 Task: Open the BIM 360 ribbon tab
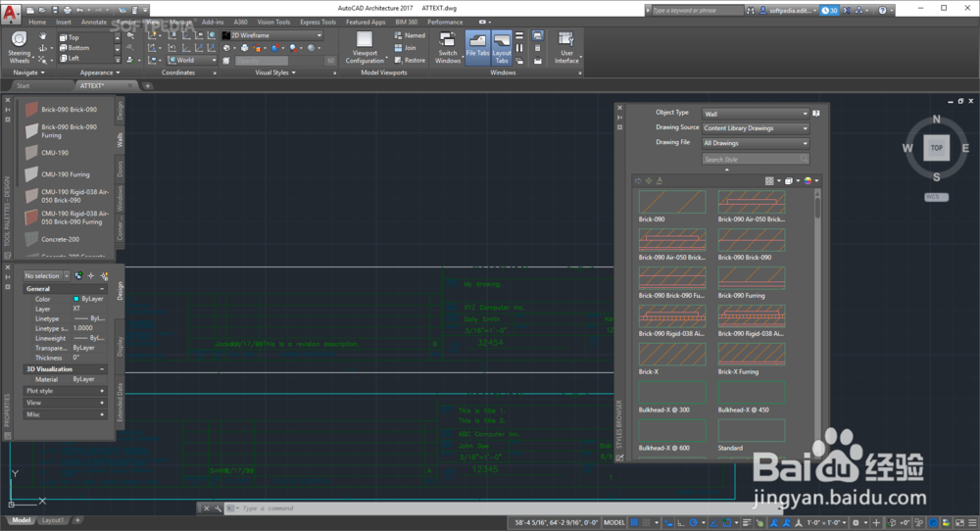407,22
